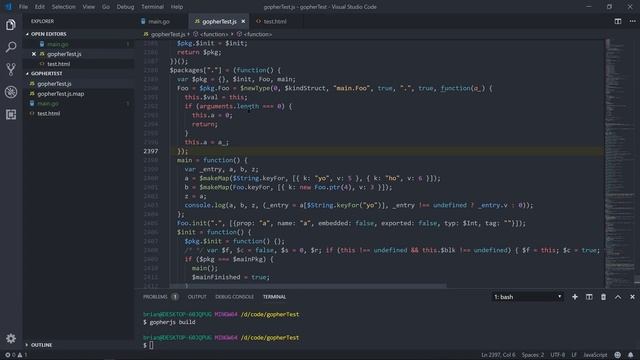Create a new terminal with plus icon
Image resolution: width=640 pixels, height=360 pixels.
coord(575,297)
